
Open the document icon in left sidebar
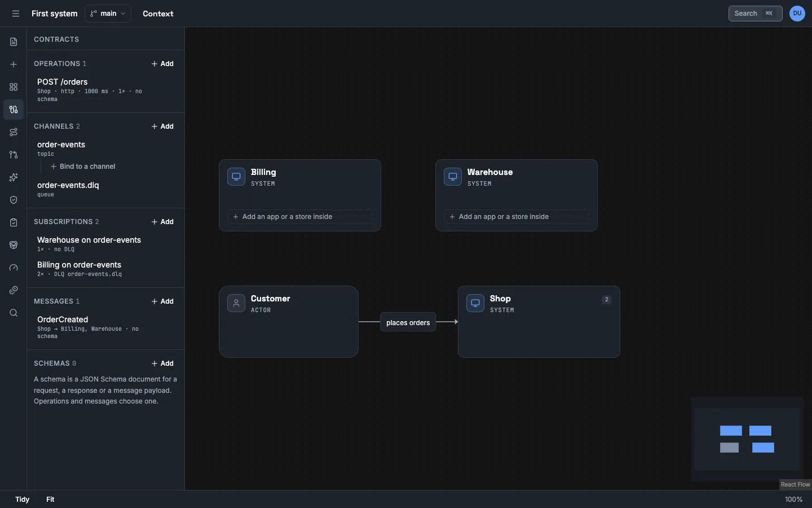click(x=14, y=42)
